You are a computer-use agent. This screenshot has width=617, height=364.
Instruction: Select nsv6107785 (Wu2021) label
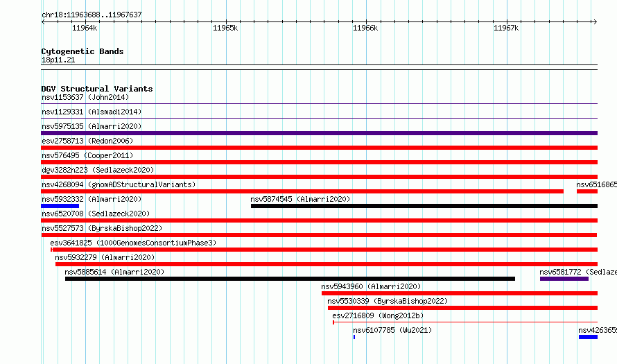click(392, 330)
